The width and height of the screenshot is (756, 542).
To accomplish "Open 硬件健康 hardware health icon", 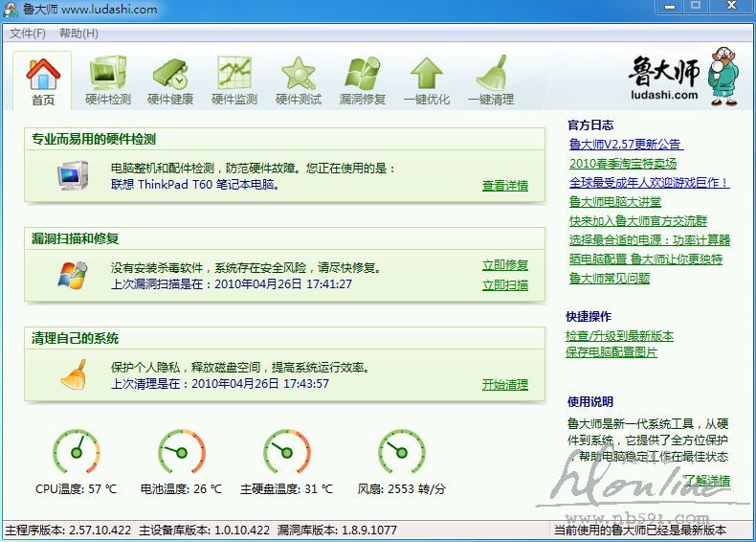I will pyautogui.click(x=170, y=79).
